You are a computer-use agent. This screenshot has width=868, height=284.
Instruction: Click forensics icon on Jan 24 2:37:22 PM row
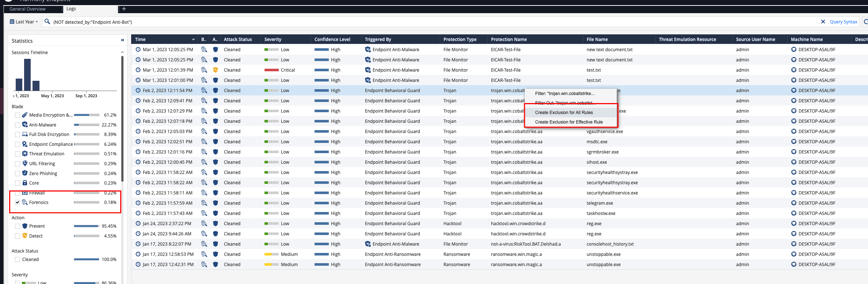point(204,223)
